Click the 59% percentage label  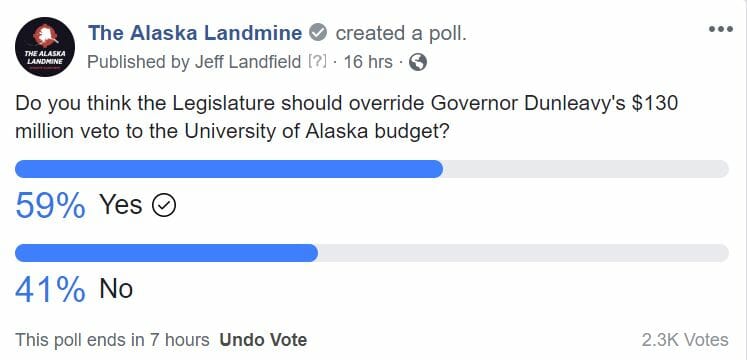point(50,206)
